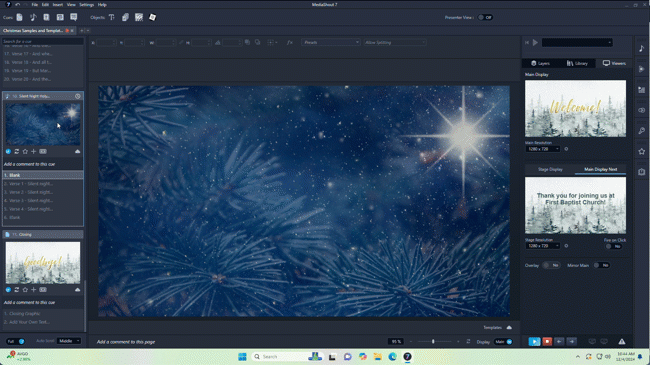Open the File menu

click(35, 5)
